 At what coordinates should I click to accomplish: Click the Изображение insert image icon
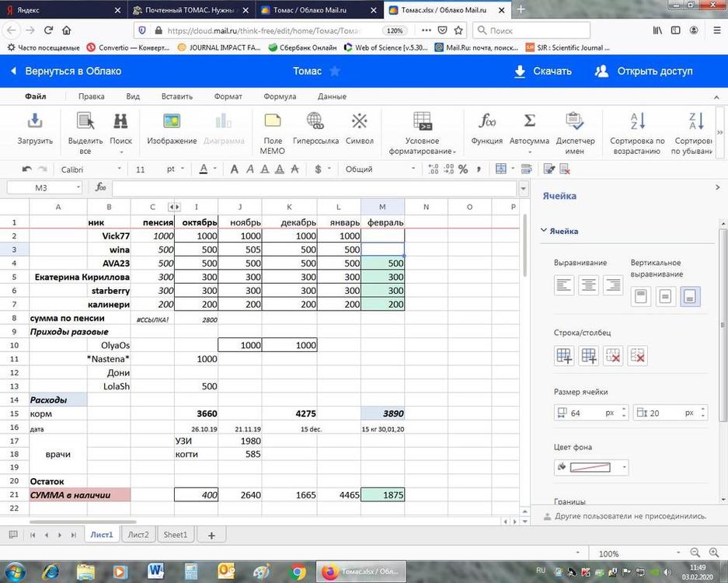(172, 121)
